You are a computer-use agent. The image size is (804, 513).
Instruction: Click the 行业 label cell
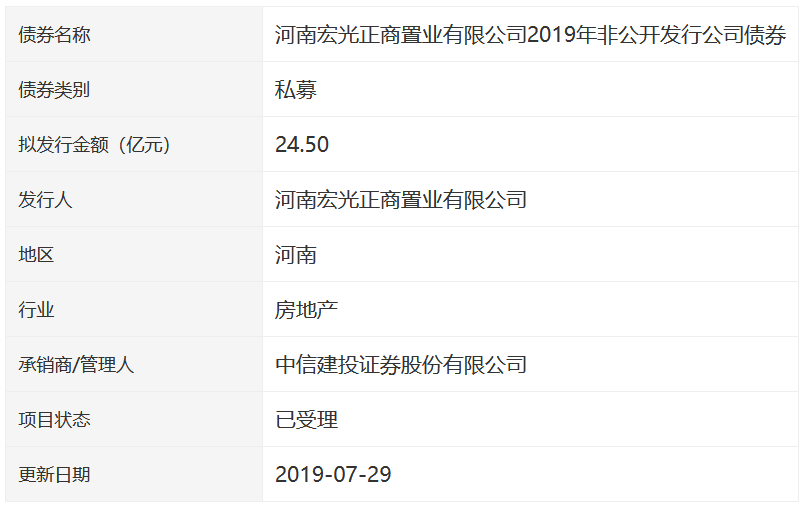point(36,310)
